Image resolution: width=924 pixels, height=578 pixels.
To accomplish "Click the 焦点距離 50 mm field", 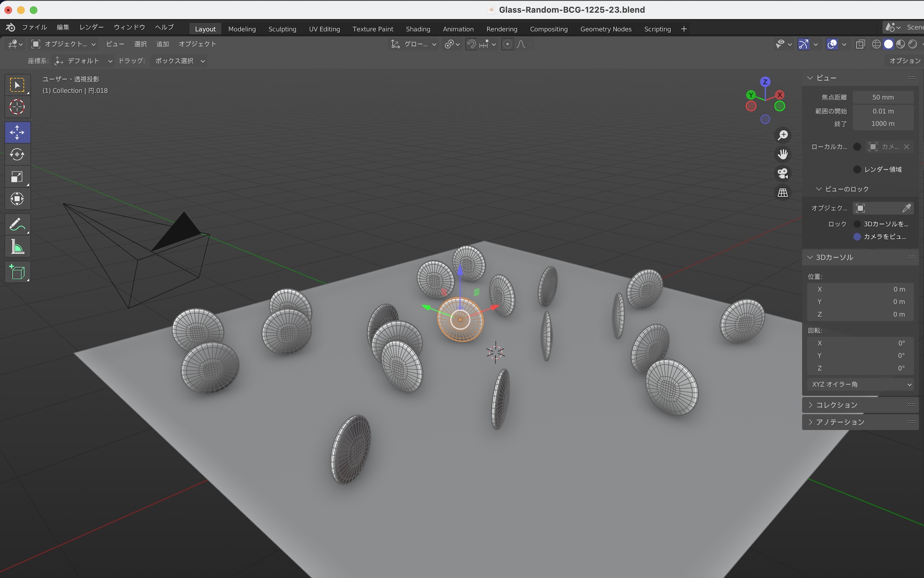I will [x=882, y=97].
